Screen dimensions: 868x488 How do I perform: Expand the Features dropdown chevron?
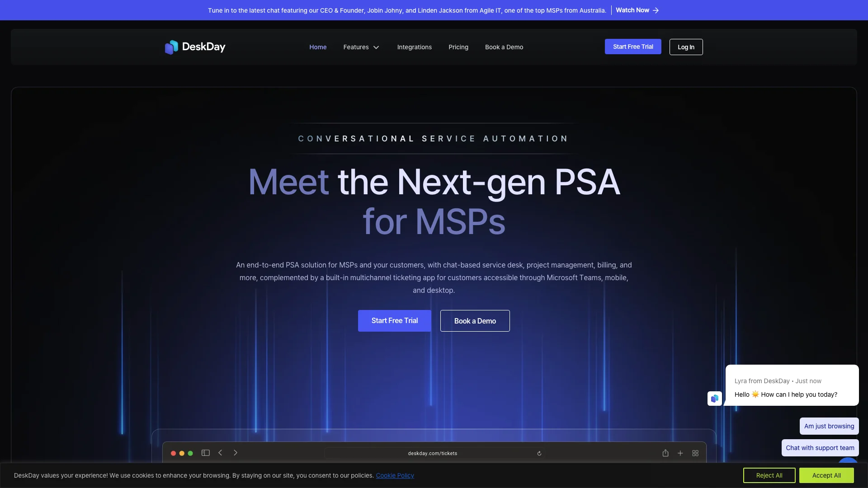376,47
